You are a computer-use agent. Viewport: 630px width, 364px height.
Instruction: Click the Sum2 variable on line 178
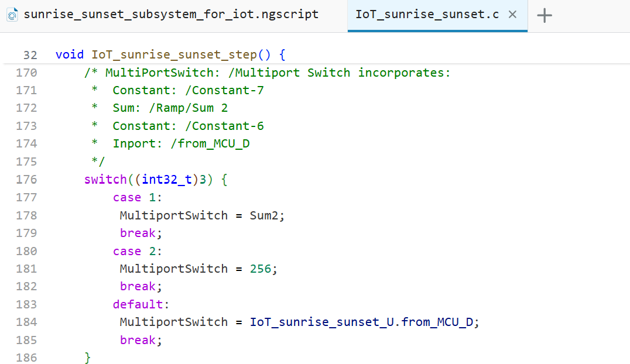point(263,215)
